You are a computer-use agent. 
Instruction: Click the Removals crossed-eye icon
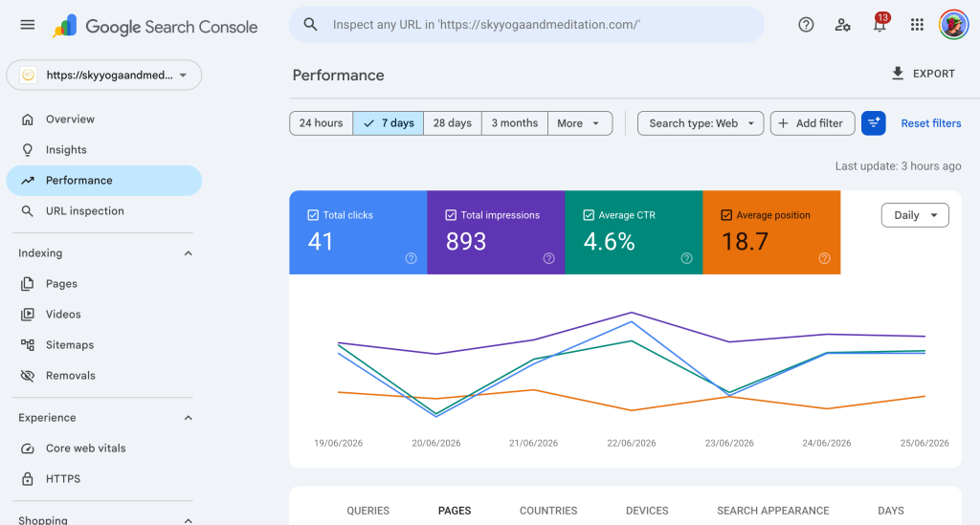[x=28, y=375]
